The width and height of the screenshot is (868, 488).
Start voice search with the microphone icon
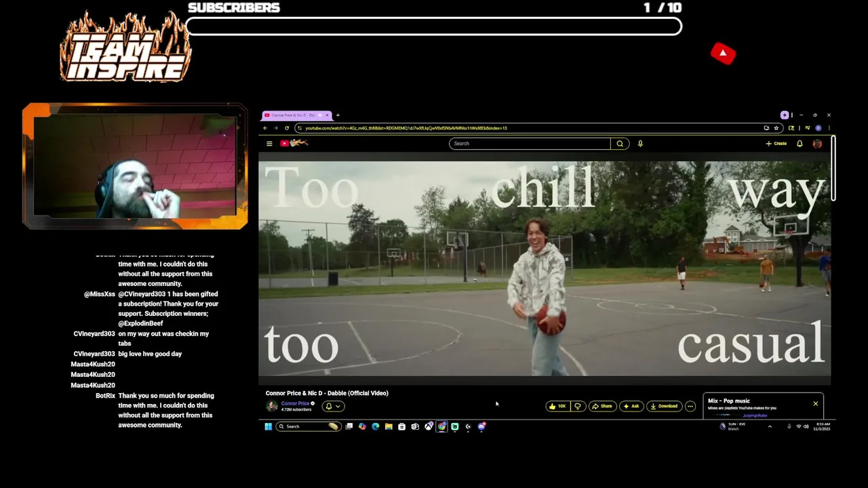[640, 144]
